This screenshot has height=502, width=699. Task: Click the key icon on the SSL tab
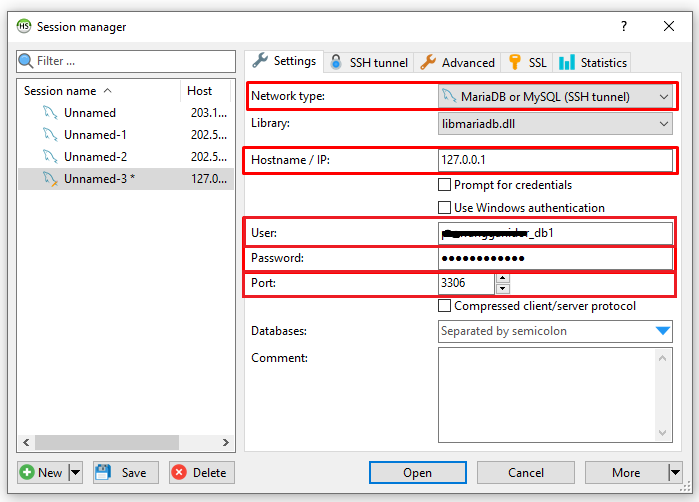pos(514,62)
